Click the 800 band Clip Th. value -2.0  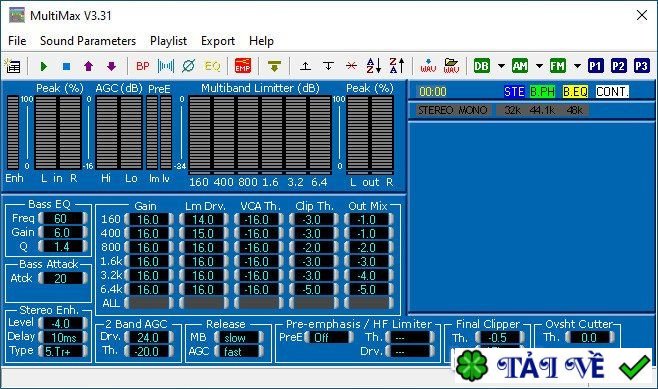(x=313, y=248)
